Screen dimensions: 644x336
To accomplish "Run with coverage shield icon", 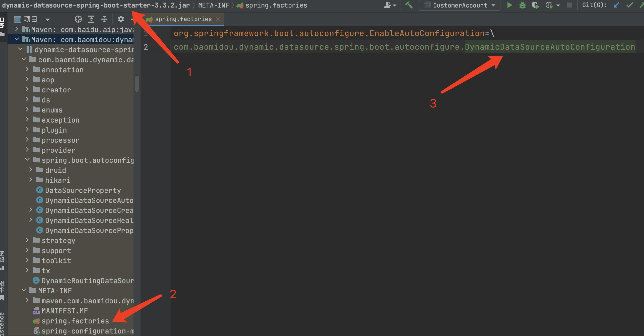I will tap(535, 5).
